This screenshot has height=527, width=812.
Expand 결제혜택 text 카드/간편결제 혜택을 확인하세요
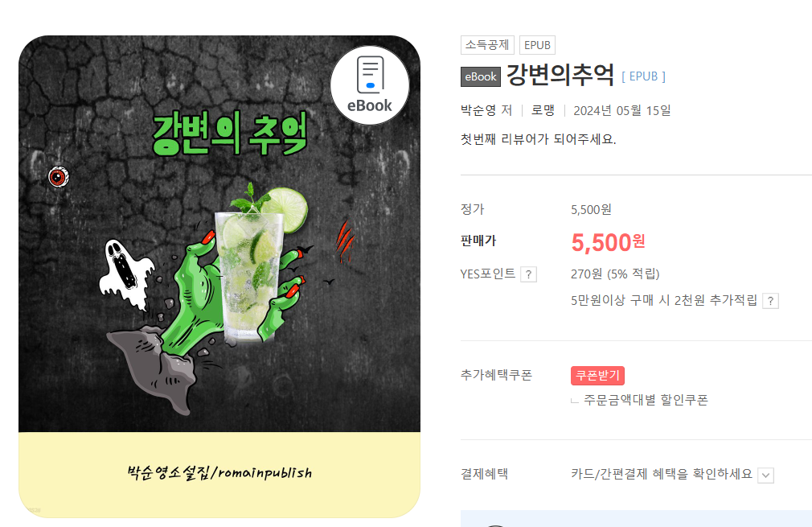662,474
